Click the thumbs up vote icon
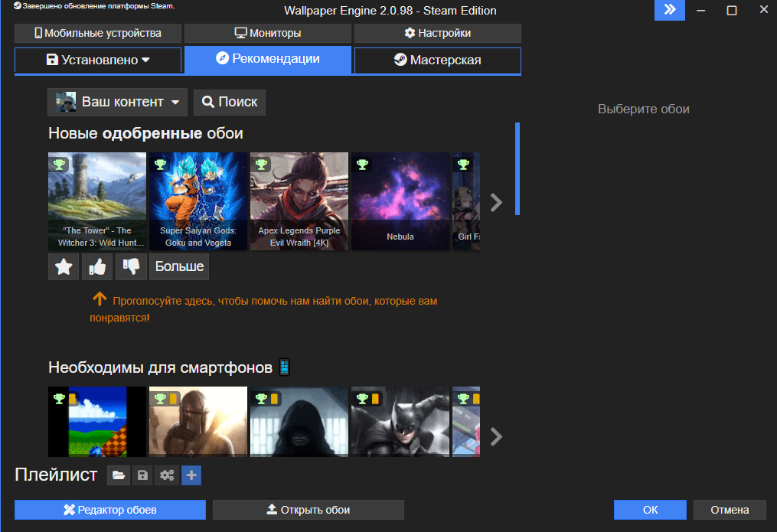 click(x=97, y=266)
